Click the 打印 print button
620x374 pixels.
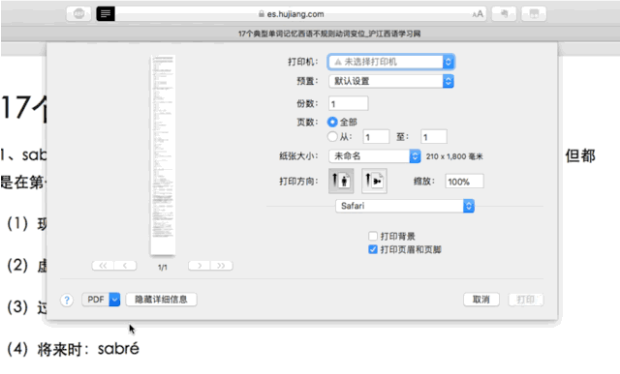[525, 299]
